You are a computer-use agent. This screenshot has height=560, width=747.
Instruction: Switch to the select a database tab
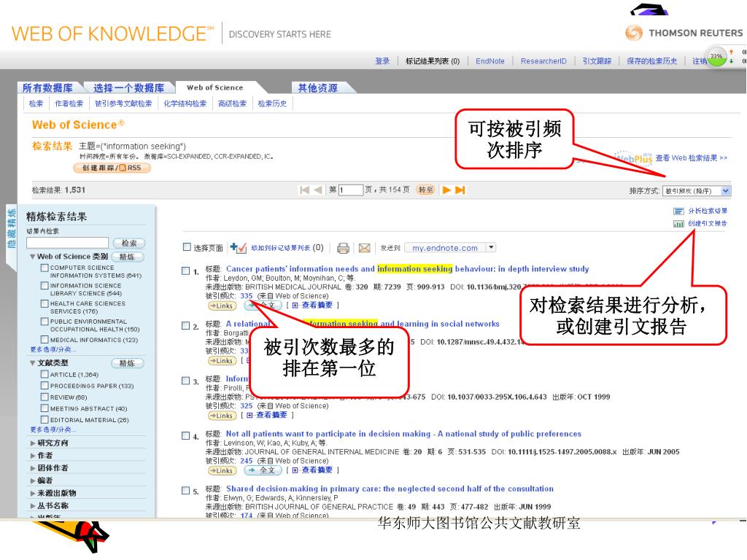coord(128,87)
